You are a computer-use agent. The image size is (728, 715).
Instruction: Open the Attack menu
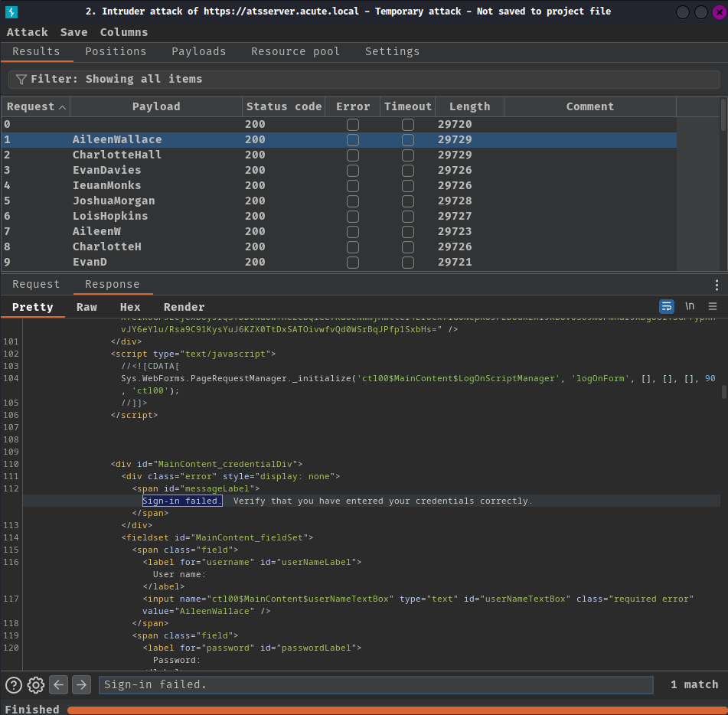coord(27,32)
